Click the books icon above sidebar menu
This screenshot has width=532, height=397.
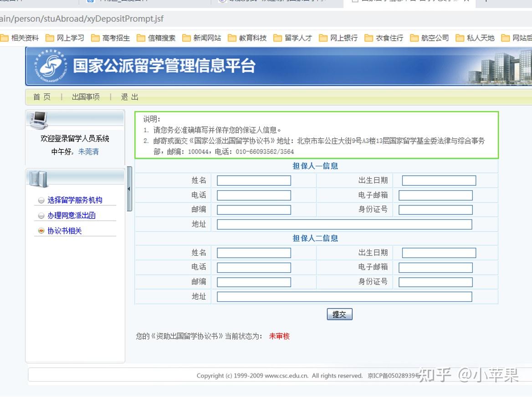click(x=38, y=178)
